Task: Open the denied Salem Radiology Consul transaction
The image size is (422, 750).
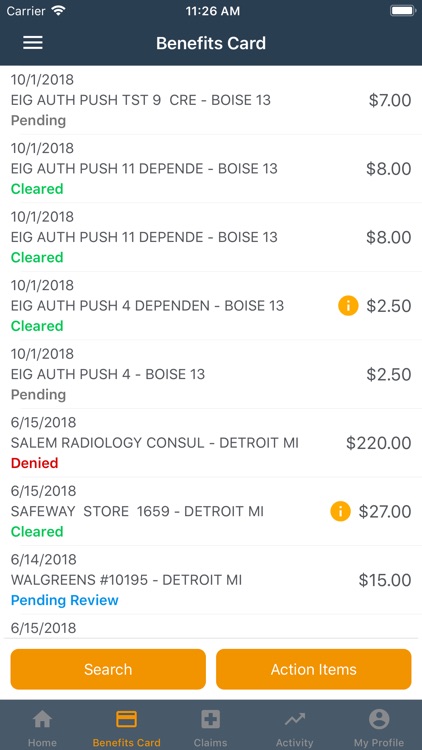Action: 211,443
